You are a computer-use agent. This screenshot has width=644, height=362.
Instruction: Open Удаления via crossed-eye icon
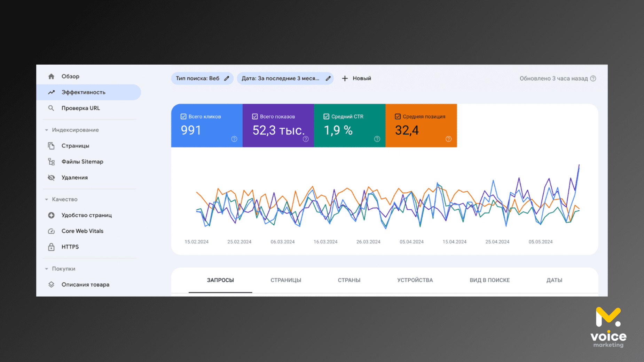tap(51, 178)
